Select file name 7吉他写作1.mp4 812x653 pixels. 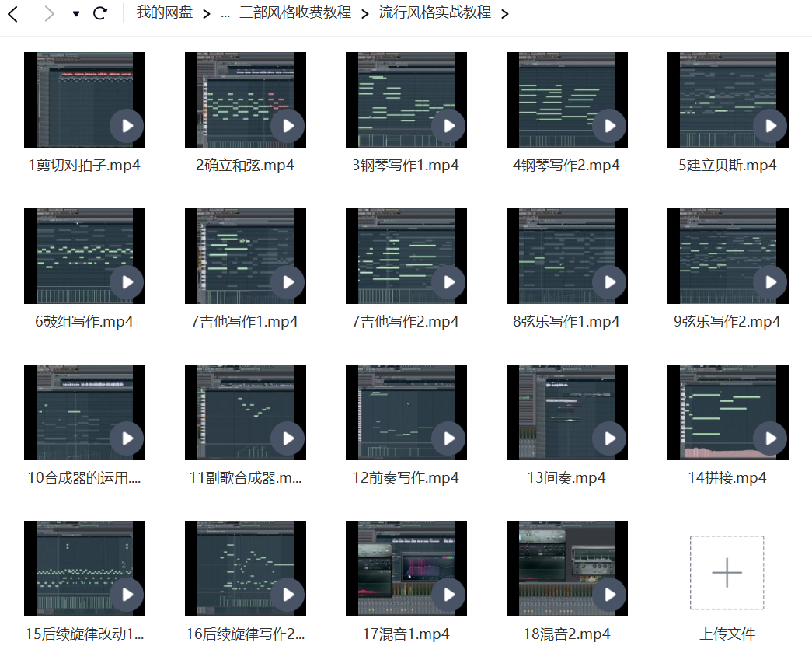click(245, 322)
